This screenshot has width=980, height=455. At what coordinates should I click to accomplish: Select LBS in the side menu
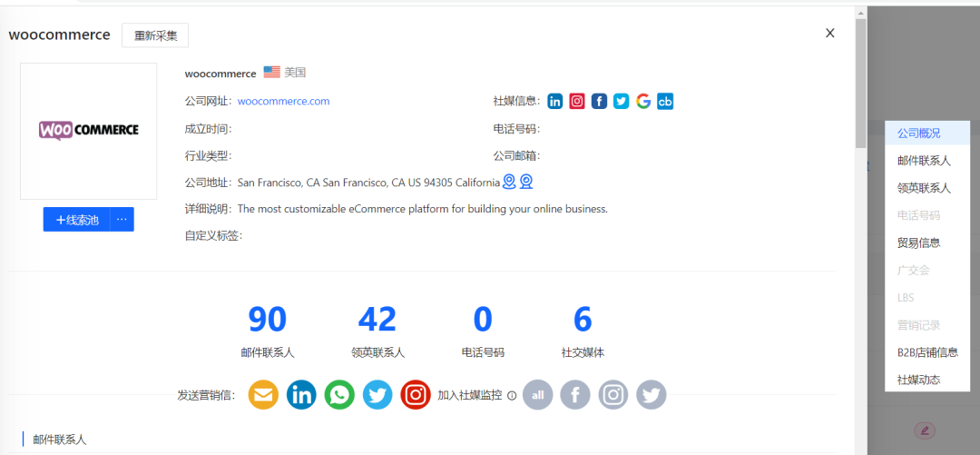[927, 297]
